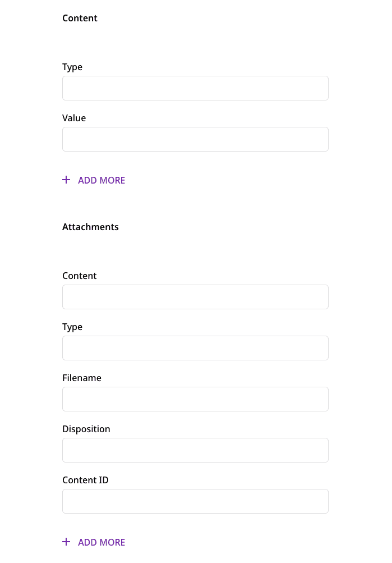Click the Value label
The image size is (392, 563).
[74, 118]
